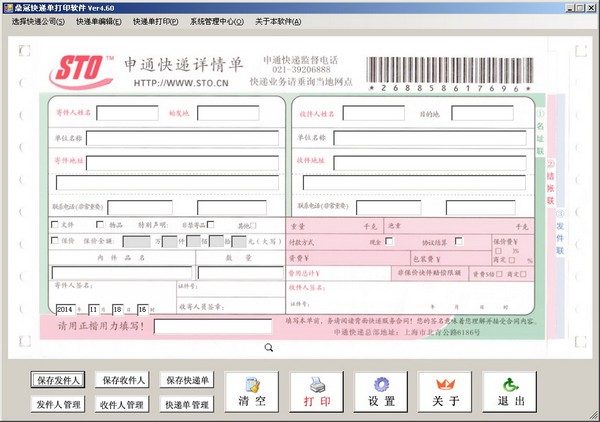Click the 收件地址 first line field
This screenshot has width=600, height=422.
(x=430, y=163)
